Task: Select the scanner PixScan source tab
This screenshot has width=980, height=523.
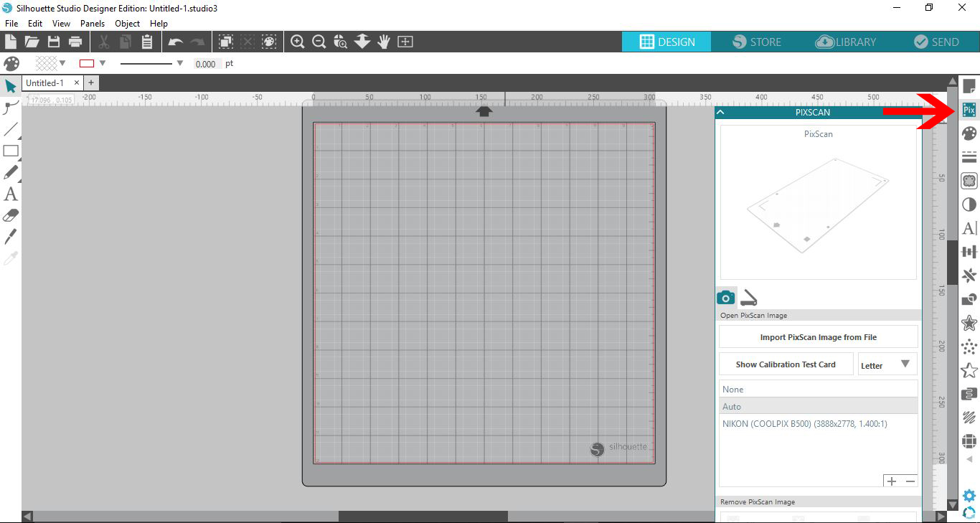Action: click(x=750, y=298)
